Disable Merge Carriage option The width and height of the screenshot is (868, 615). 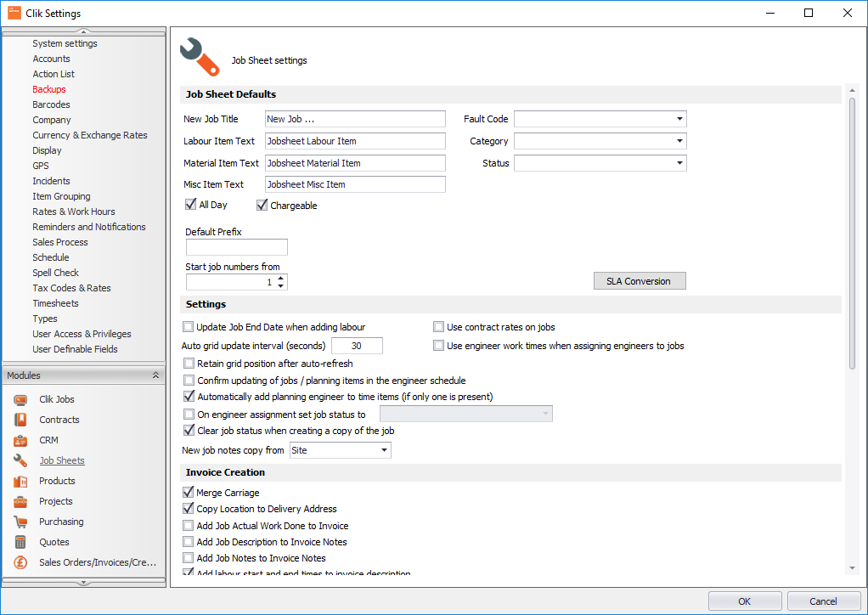pos(188,492)
